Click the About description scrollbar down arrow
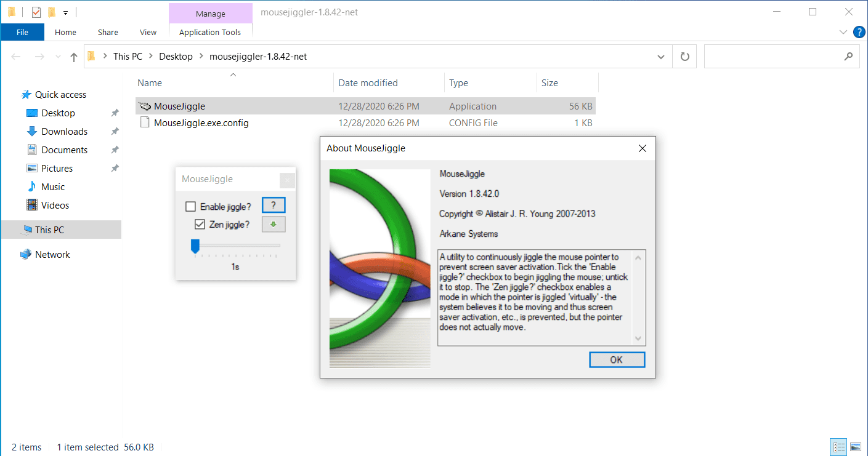This screenshot has height=456, width=868. point(638,338)
